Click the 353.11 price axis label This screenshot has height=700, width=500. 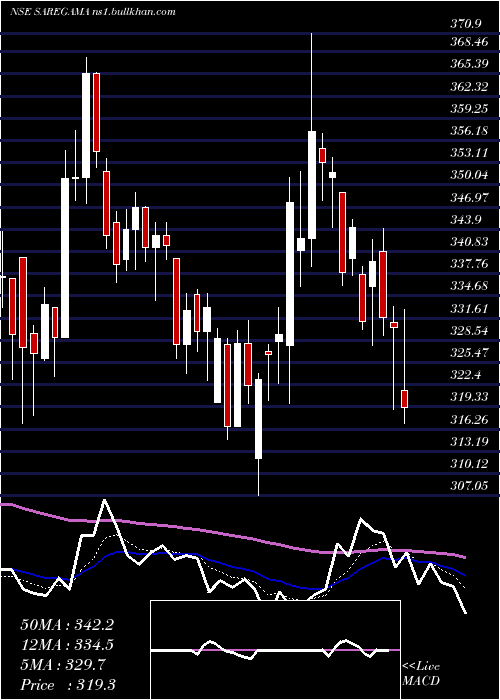tap(470, 153)
